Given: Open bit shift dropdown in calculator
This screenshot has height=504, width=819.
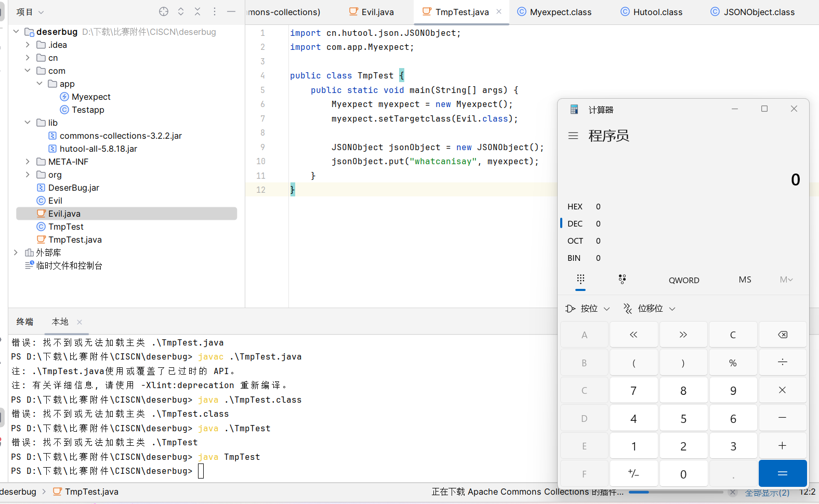Looking at the screenshot, I should coord(650,309).
